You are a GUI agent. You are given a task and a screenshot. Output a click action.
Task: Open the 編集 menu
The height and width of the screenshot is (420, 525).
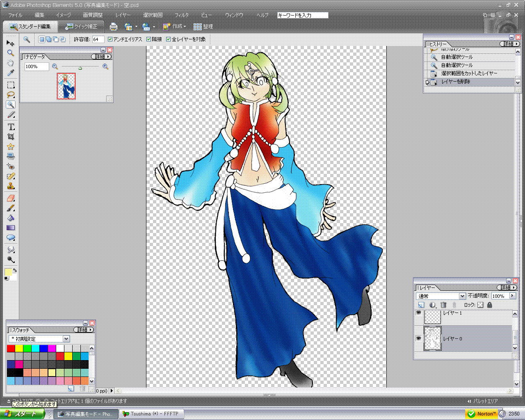(39, 15)
